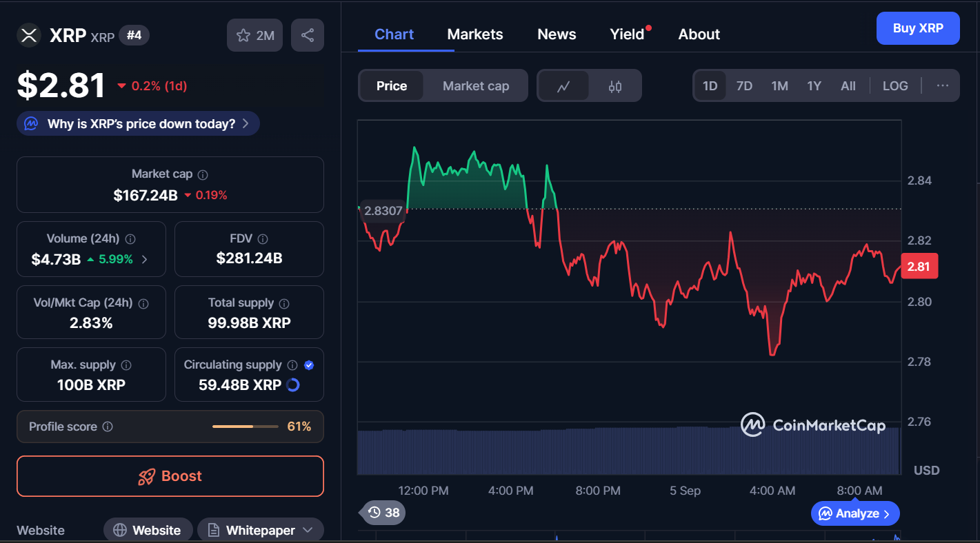Click the 5 Sep date label on chart axis
The height and width of the screenshot is (543, 980).
[685, 491]
